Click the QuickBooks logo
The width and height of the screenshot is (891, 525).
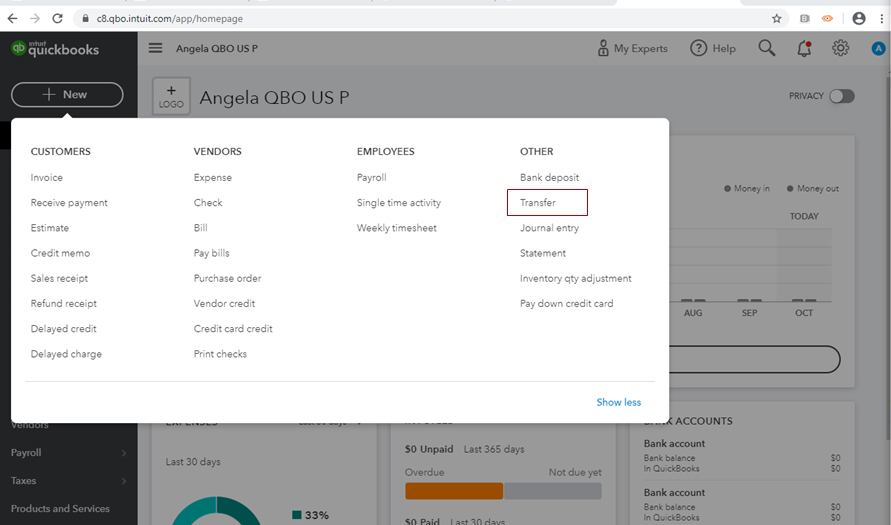pyautogui.click(x=55, y=49)
